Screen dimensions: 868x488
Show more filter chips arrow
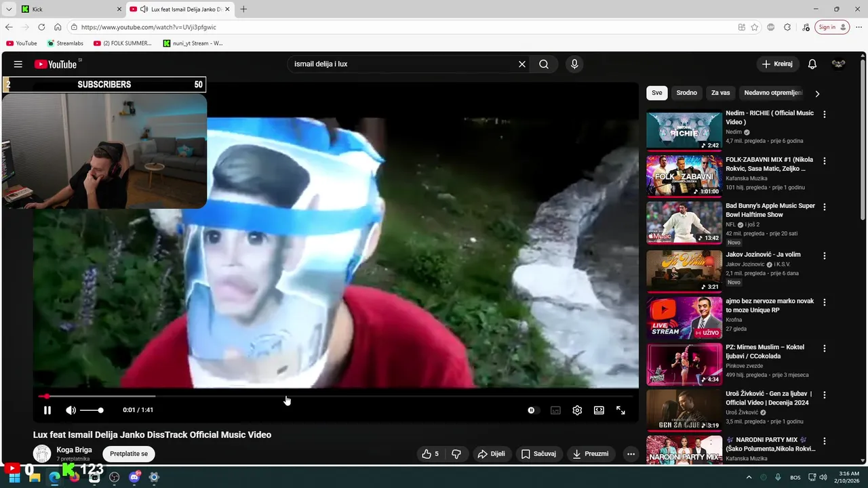pyautogui.click(x=817, y=94)
